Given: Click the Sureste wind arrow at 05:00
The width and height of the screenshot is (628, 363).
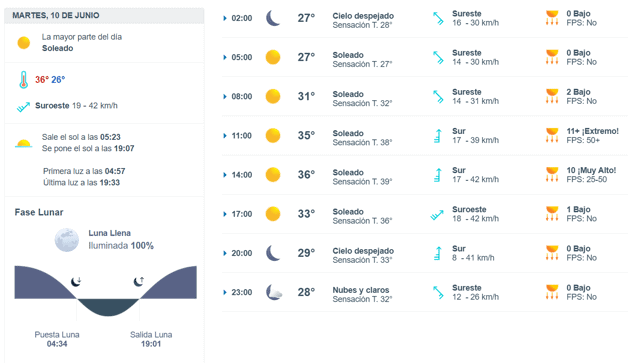Looking at the screenshot, I should point(438,57).
